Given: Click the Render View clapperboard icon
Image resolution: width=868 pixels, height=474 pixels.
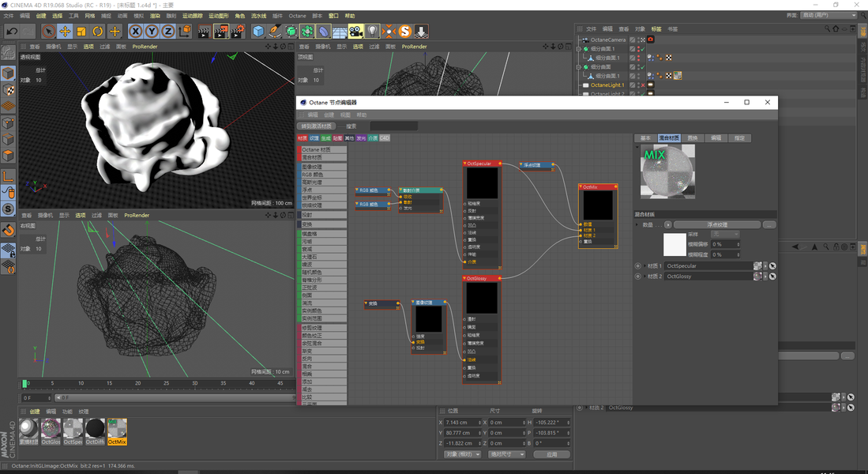Looking at the screenshot, I should [204, 32].
